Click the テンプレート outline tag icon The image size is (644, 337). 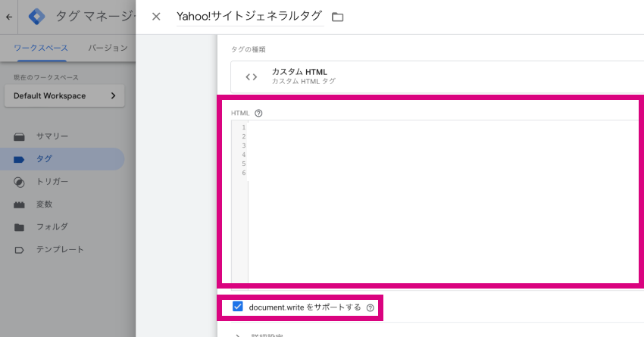click(19, 250)
